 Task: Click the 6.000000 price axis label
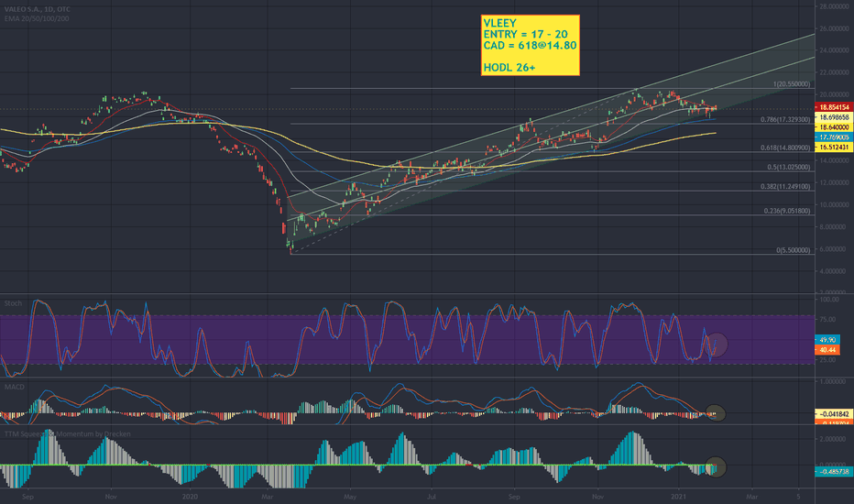[x=834, y=249]
